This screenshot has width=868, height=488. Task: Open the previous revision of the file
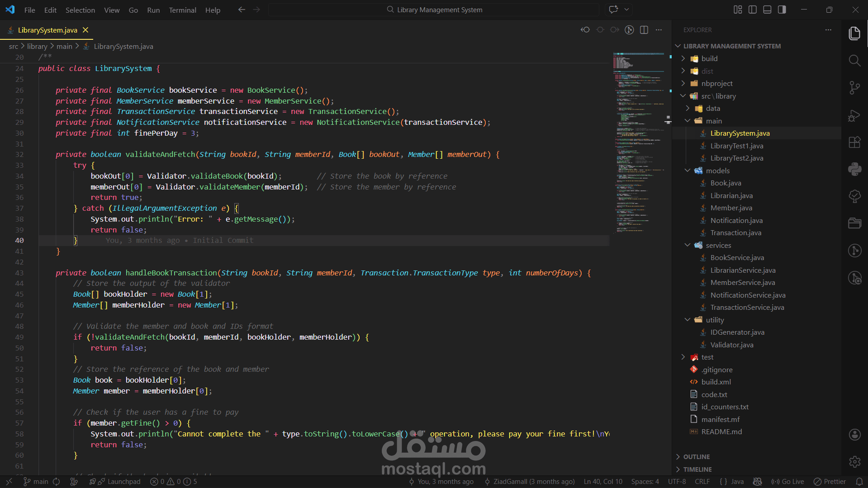[585, 30]
